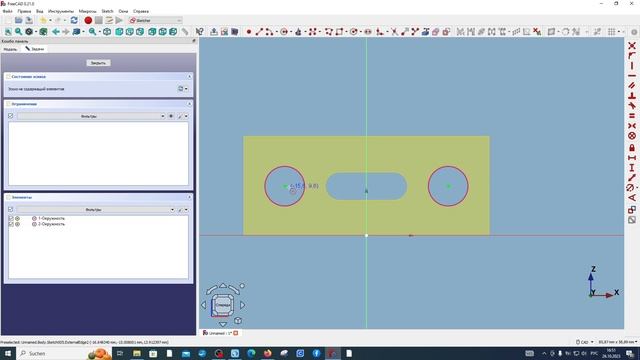Select the create arc tool

click(269, 31)
